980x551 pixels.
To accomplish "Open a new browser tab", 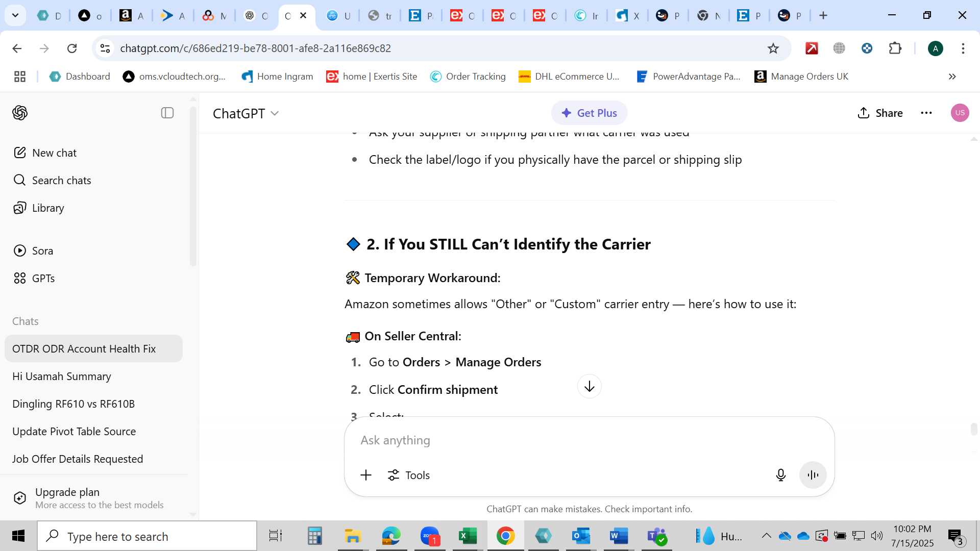I will coord(823,15).
